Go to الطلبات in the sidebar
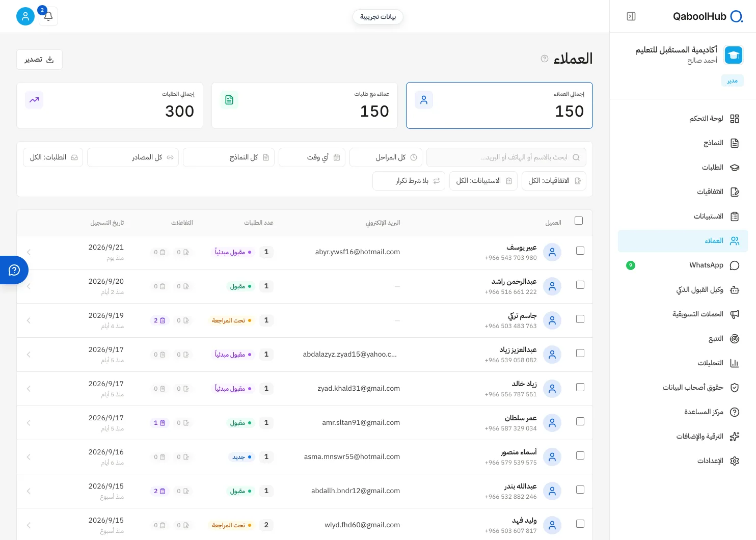The width and height of the screenshot is (756, 540). click(683, 168)
